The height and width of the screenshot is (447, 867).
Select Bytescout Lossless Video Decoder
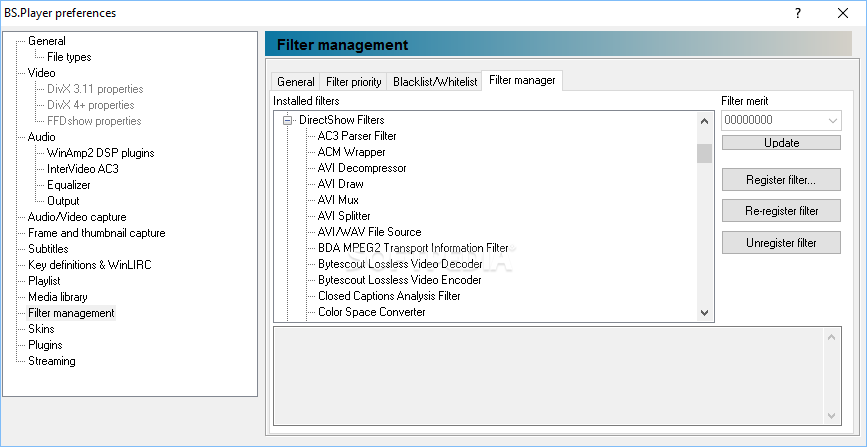point(400,264)
